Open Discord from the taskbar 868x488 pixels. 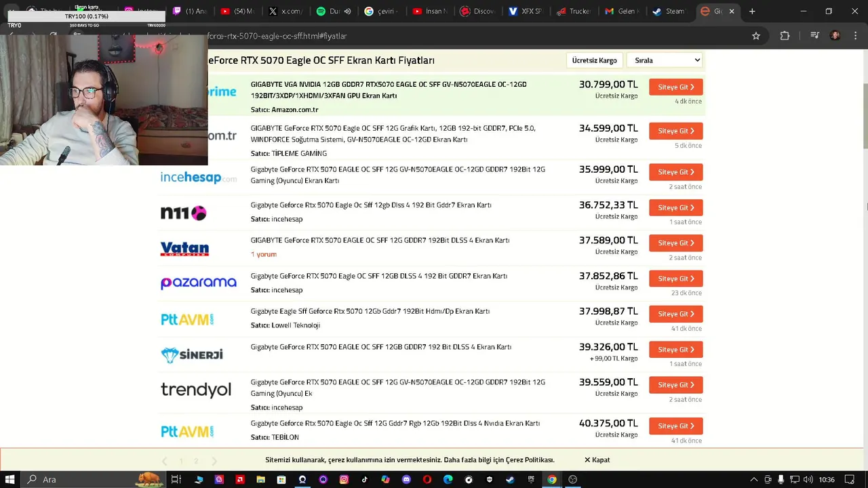[x=406, y=479]
